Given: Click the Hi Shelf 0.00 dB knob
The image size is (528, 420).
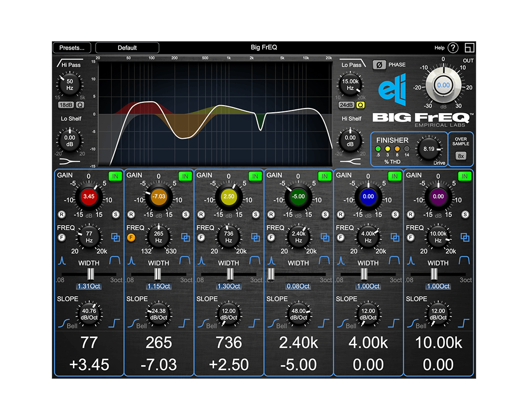Looking at the screenshot, I should [x=350, y=141].
